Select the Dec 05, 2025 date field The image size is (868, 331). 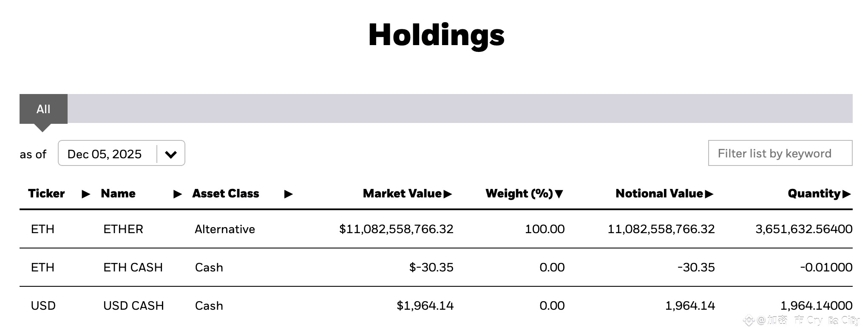pos(105,154)
